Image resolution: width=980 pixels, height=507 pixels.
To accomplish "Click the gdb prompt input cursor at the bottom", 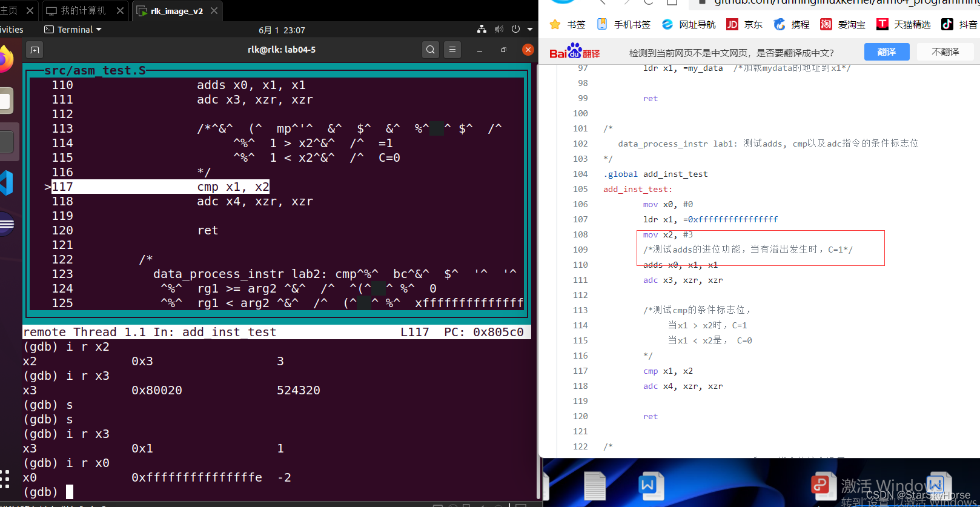I will 70,492.
